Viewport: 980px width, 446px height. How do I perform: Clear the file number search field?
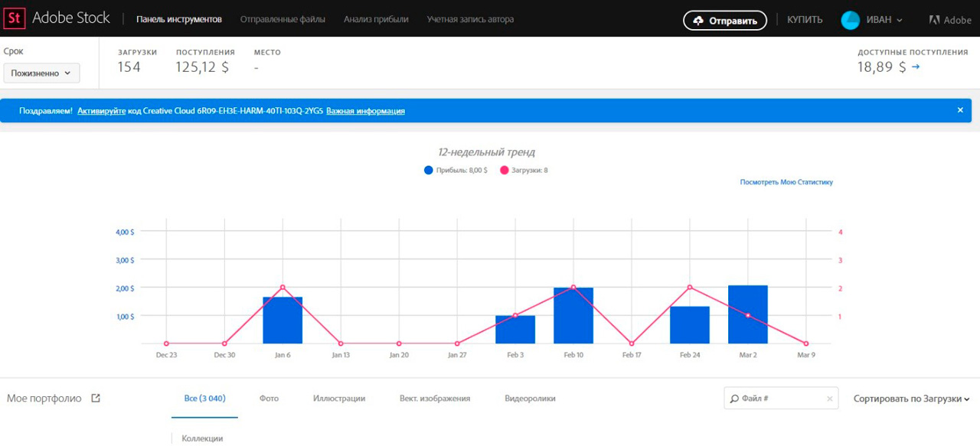pos(829,399)
